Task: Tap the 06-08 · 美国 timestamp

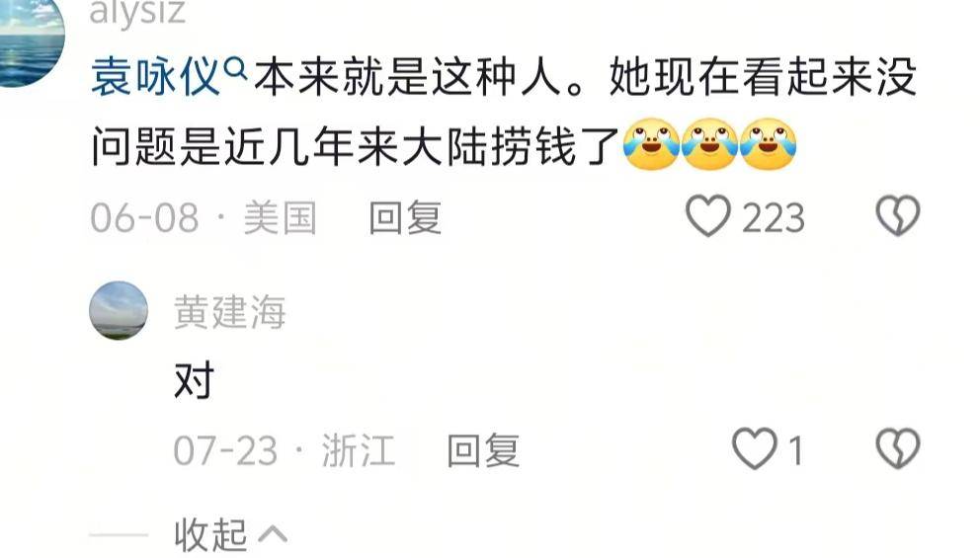Action: click(204, 217)
